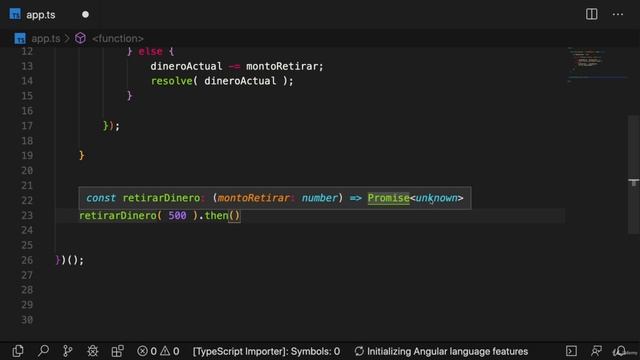Click the cube symbol icon in breadcrumb
Image resolution: width=640 pixels, height=360 pixels.
pyautogui.click(x=80, y=38)
